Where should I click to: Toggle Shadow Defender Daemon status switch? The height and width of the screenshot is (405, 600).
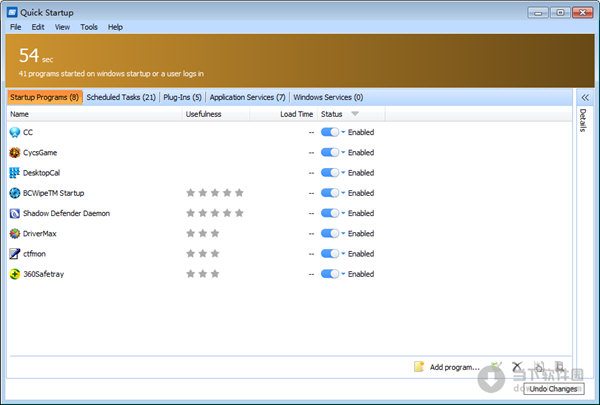(330, 213)
